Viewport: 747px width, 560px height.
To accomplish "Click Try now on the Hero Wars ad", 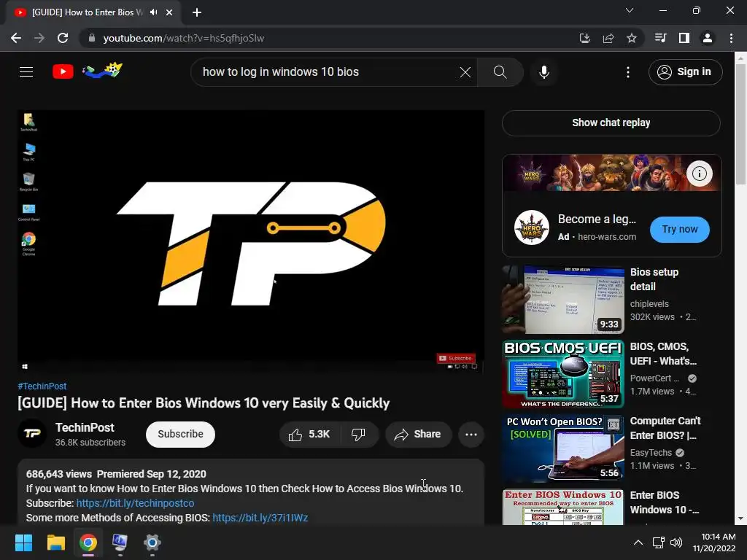I will [679, 229].
